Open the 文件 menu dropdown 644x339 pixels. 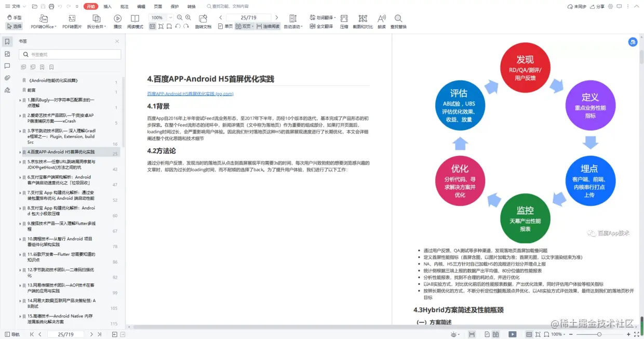[x=15, y=7]
